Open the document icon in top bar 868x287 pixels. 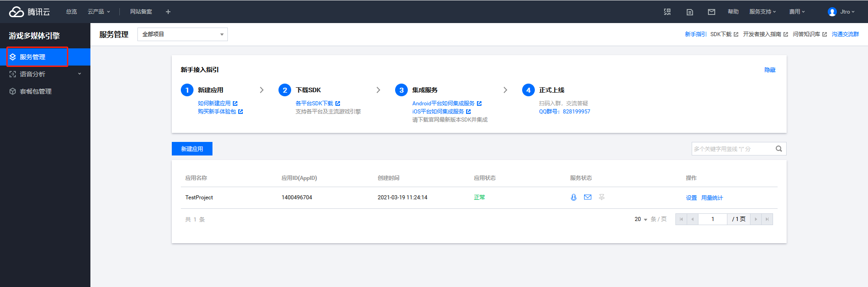coord(689,12)
